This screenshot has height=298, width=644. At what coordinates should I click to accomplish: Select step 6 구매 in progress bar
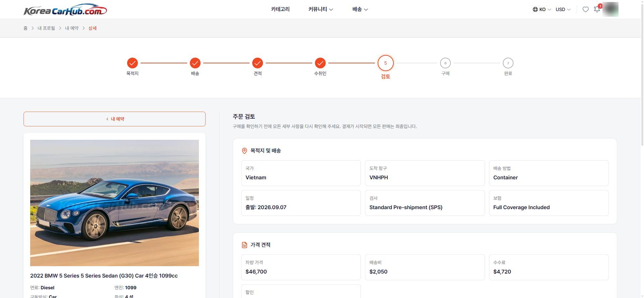[445, 63]
